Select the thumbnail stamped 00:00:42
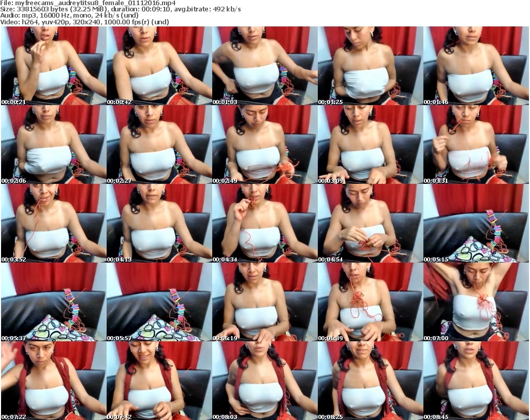 pos(159,66)
